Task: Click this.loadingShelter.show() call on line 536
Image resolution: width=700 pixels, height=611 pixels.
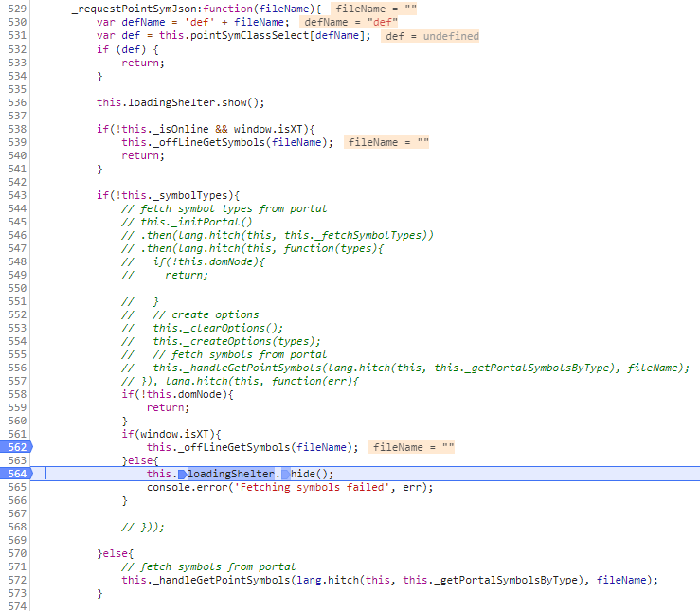Action: point(180,102)
